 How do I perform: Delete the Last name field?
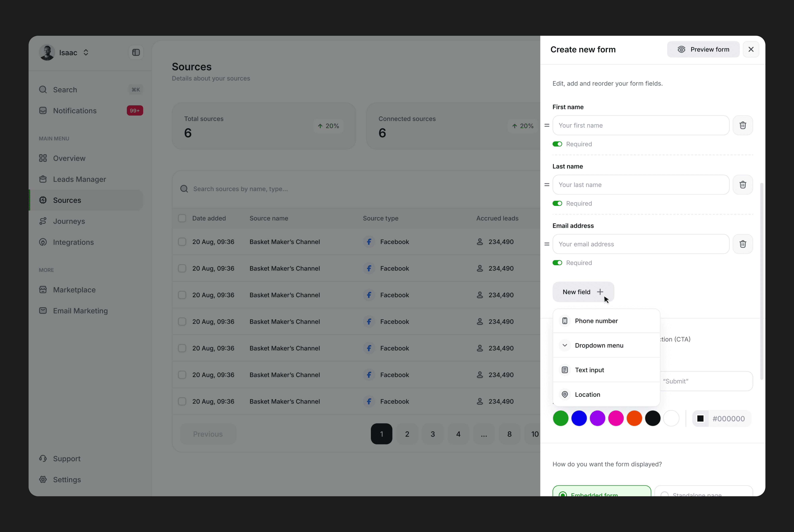[743, 185]
